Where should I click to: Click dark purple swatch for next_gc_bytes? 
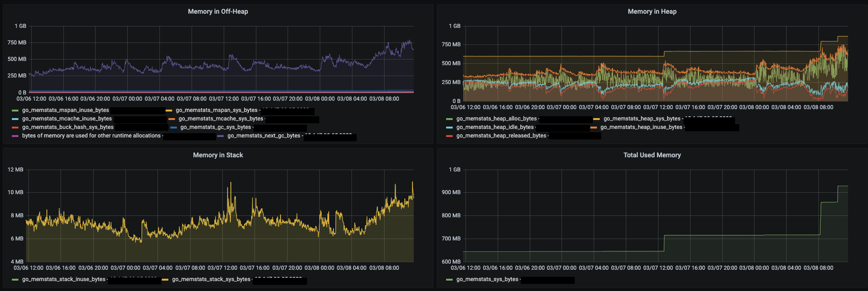220,136
